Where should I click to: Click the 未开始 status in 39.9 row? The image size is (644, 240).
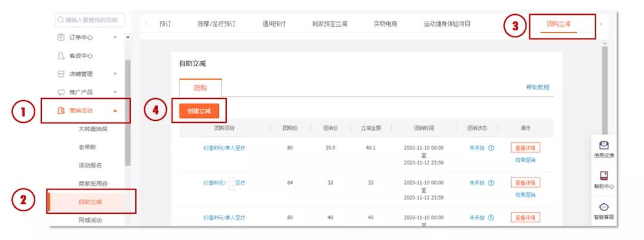click(x=477, y=148)
